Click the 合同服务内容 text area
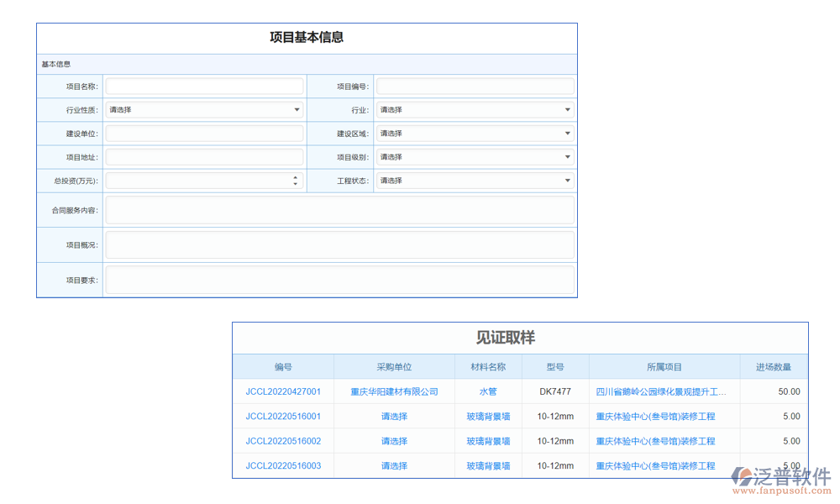 pos(339,210)
